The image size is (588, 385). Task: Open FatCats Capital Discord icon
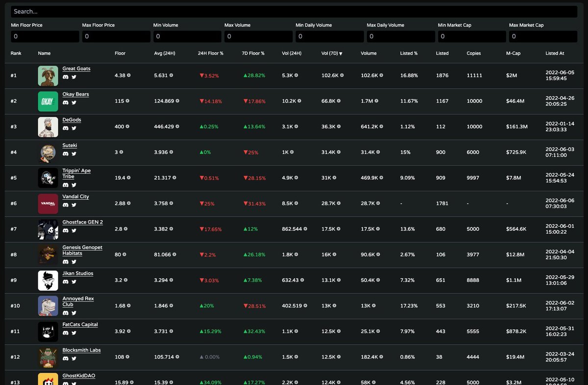[66, 333]
